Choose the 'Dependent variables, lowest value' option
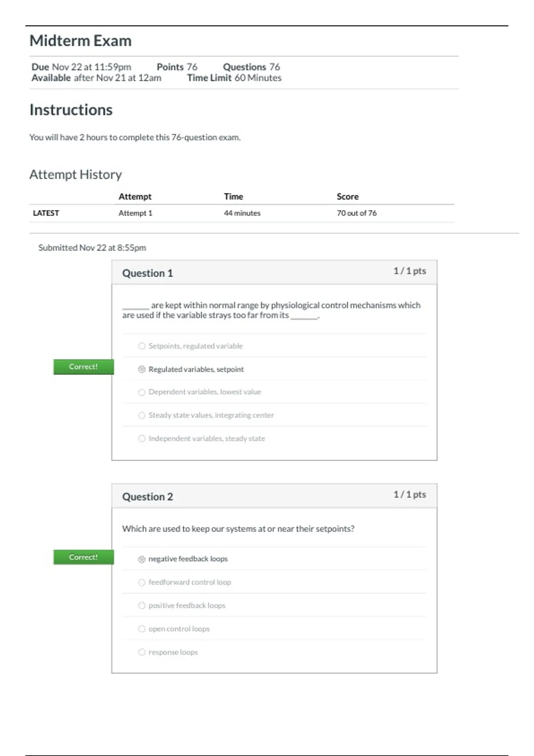Image resolution: width=534 pixels, height=756 pixels. (x=142, y=392)
